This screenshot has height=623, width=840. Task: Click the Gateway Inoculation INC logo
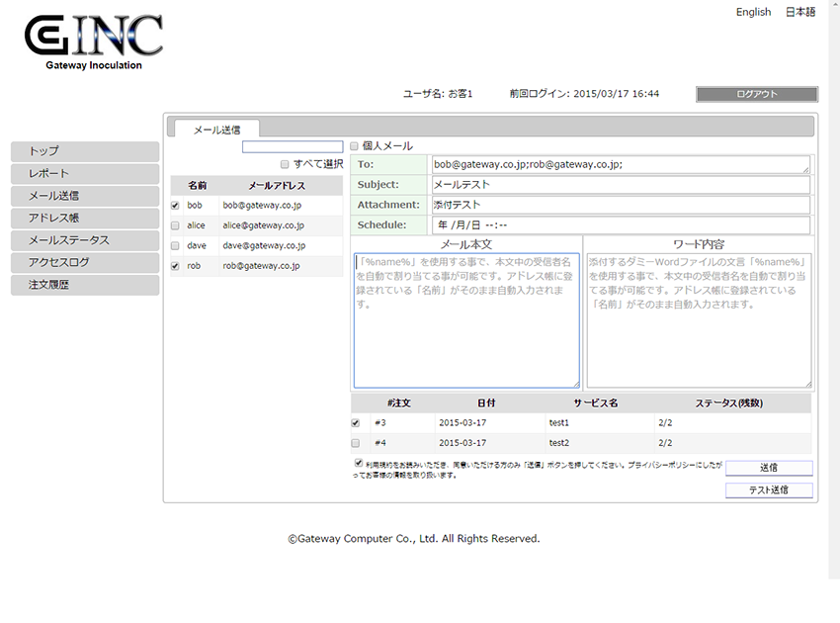click(94, 42)
